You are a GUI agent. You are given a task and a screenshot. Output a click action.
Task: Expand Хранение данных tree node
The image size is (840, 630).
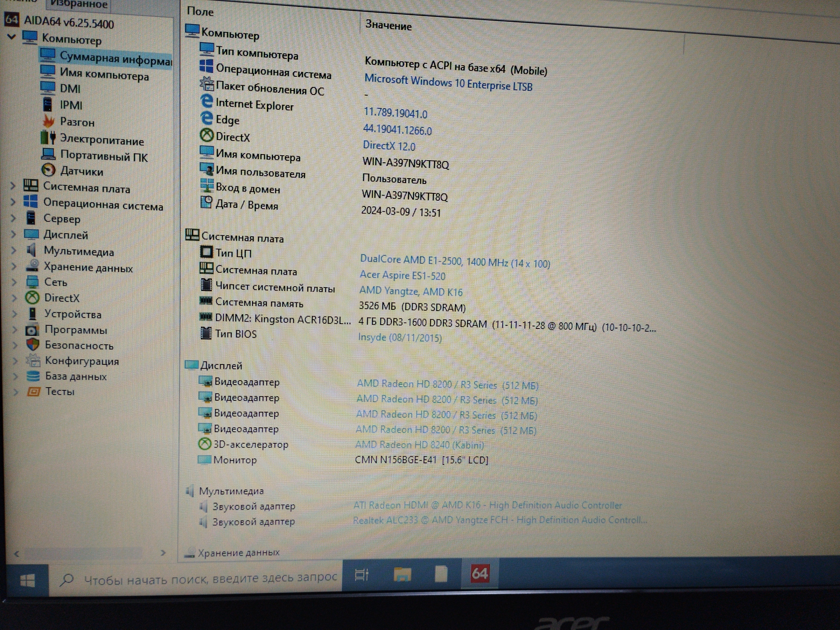[x=14, y=266]
